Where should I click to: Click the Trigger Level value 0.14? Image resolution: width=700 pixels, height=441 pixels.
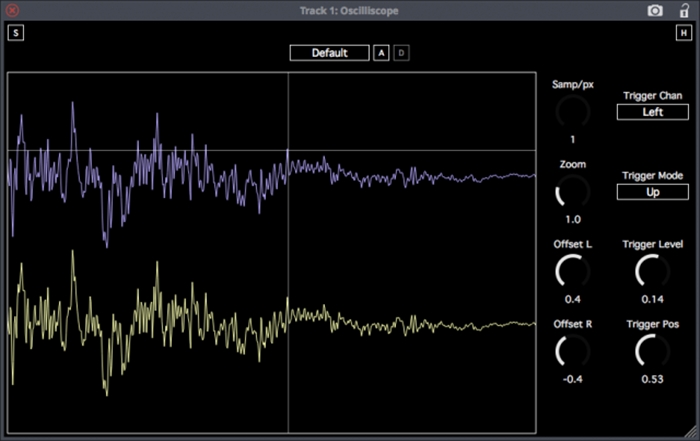coord(653,300)
